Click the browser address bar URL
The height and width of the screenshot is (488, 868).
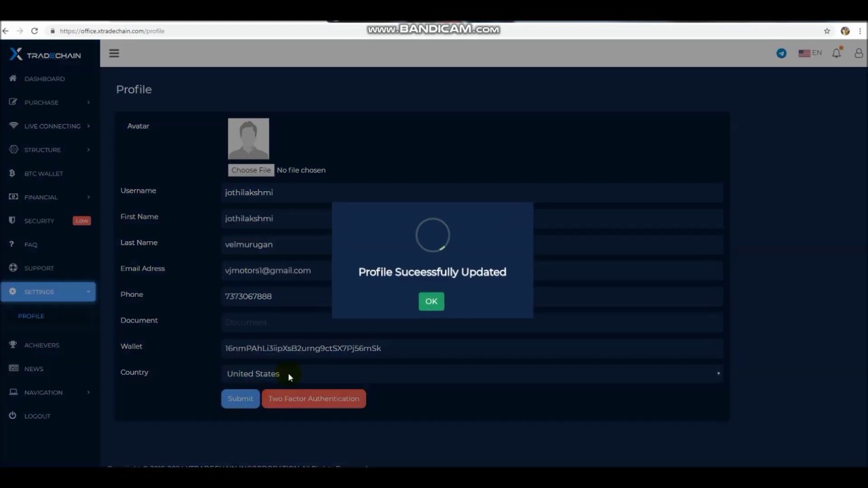112,31
